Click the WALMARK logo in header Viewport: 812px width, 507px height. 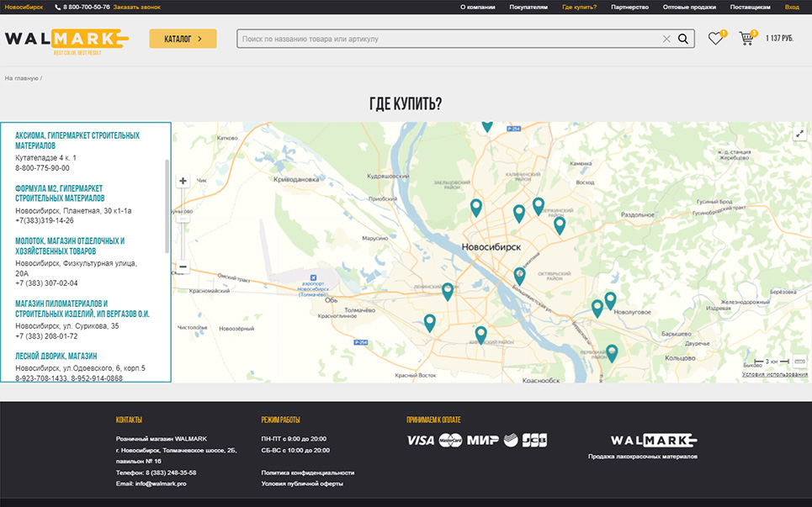click(x=66, y=42)
